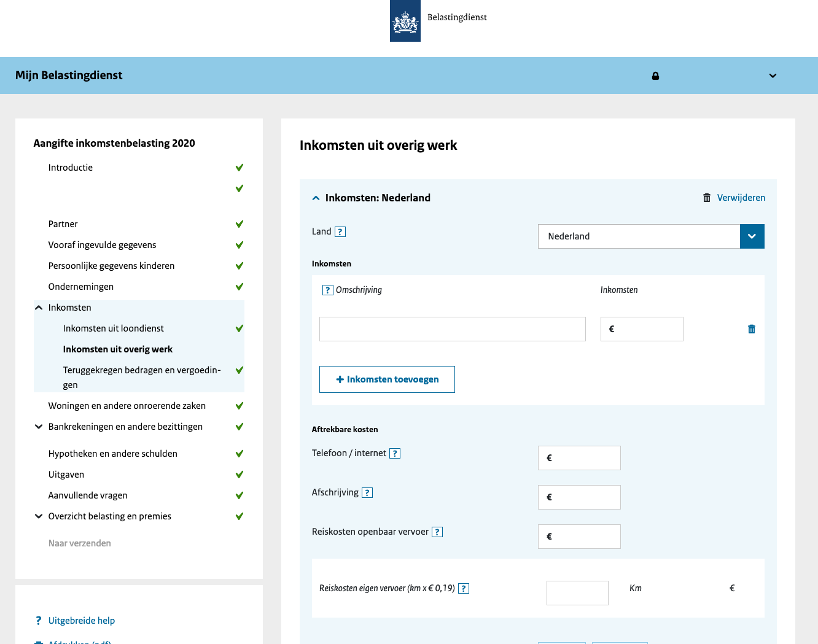This screenshot has width=818, height=644.
Task: Open help for Reiskosten openbaar vervoer
Action: click(x=437, y=532)
